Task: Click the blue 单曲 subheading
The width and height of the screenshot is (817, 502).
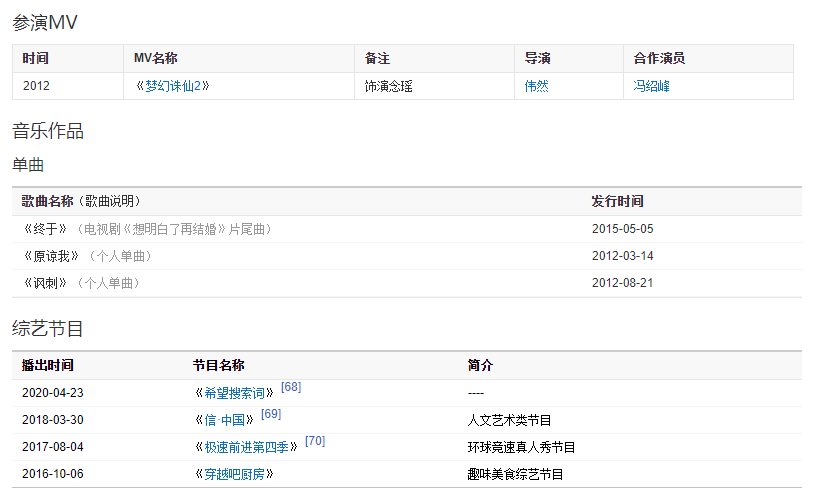Action: point(28,164)
